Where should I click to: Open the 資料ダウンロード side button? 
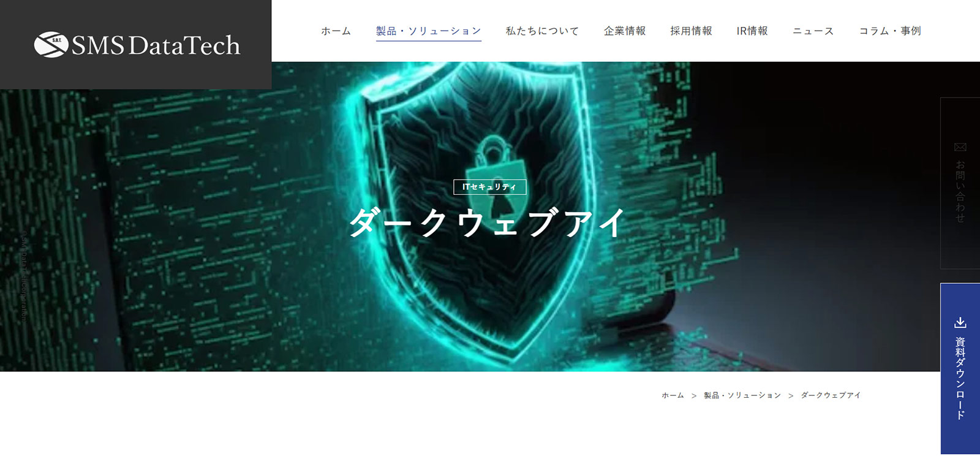pyautogui.click(x=960, y=368)
